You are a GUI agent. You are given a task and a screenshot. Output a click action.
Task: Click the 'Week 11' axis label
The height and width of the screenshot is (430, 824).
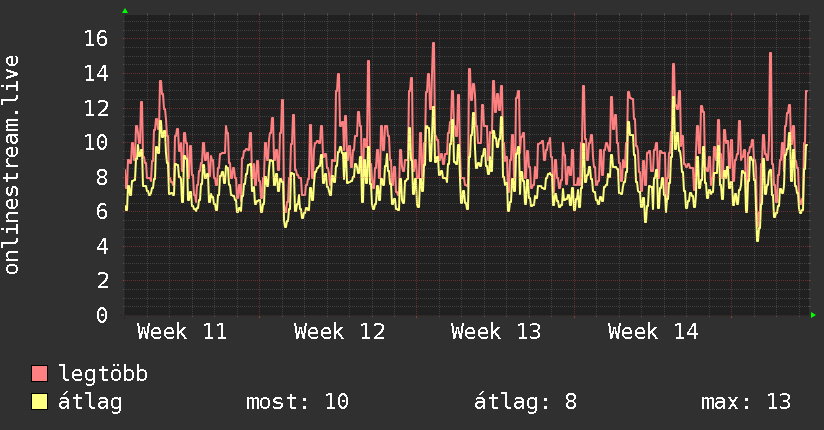pos(182,332)
